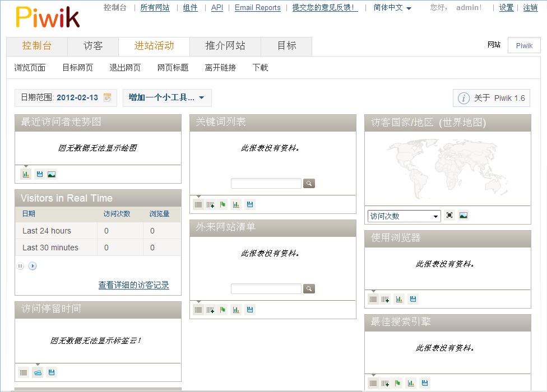Image resolution: width=547 pixels, height=392 pixels.
Task: Click the search field in 外来网站清单 widget
Action: pos(266,288)
